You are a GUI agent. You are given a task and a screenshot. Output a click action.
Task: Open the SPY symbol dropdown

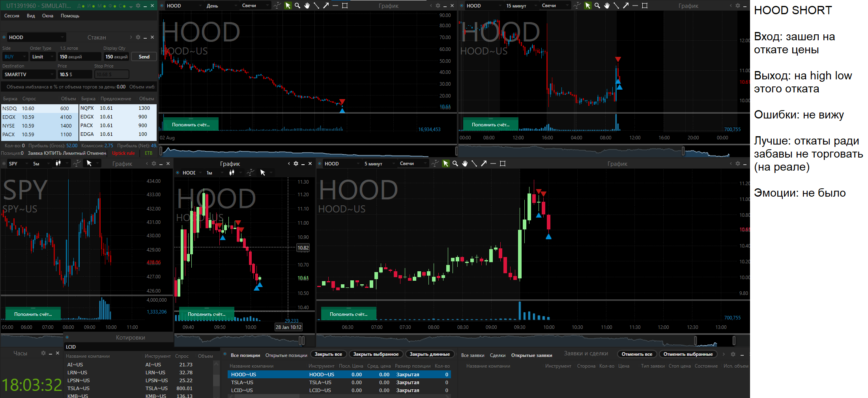pos(19,163)
